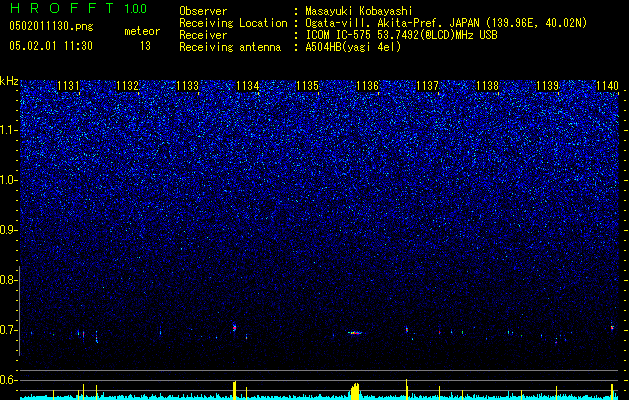
Task: Click the 1138 time marker
Action: pos(487,86)
